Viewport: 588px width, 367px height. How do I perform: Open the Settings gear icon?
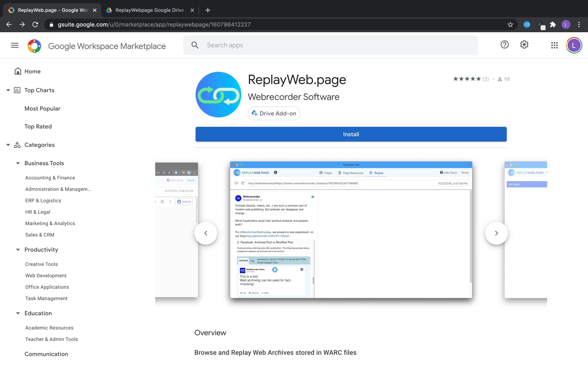coord(524,45)
